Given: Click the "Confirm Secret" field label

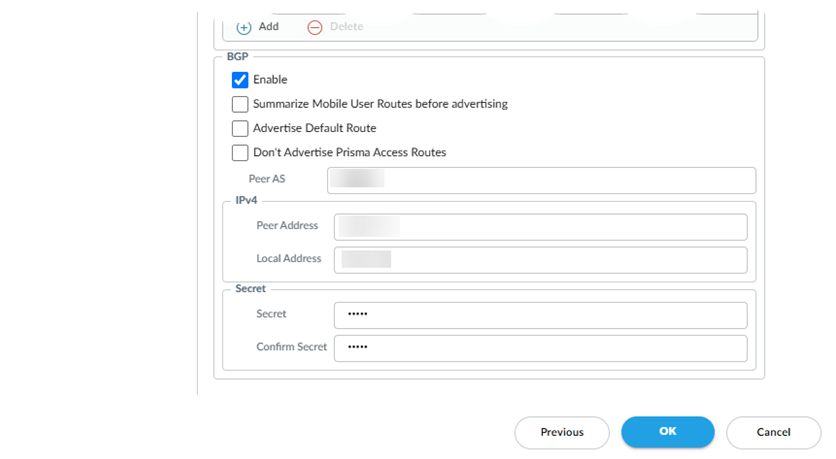Looking at the screenshot, I should [291, 347].
